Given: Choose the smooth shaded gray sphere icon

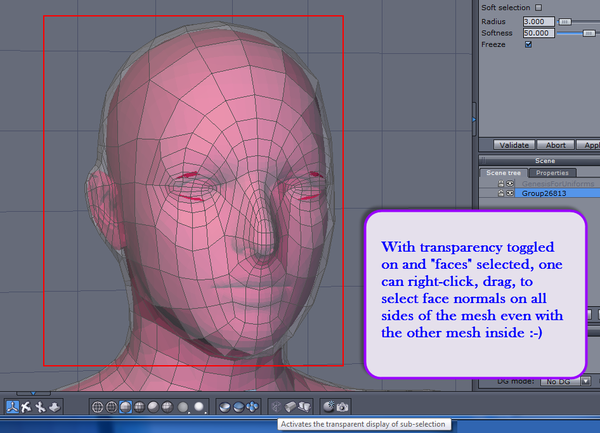Looking at the screenshot, I should click(x=154, y=407).
